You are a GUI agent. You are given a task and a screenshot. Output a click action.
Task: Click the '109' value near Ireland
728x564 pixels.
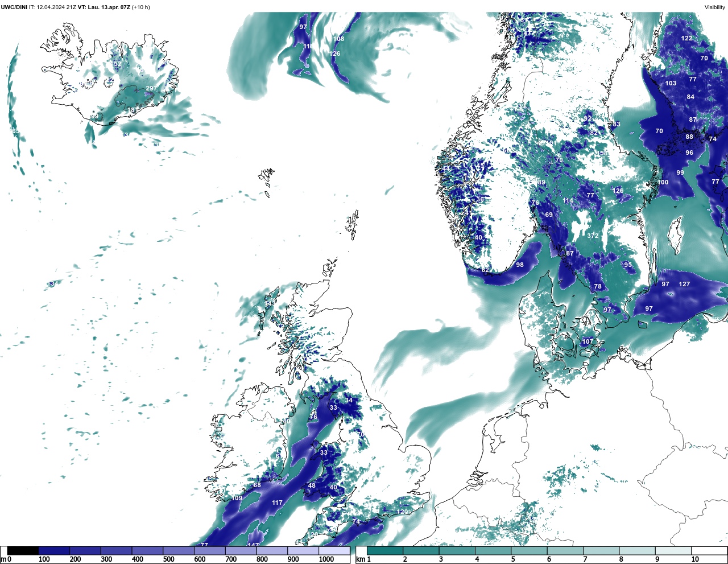click(x=237, y=498)
